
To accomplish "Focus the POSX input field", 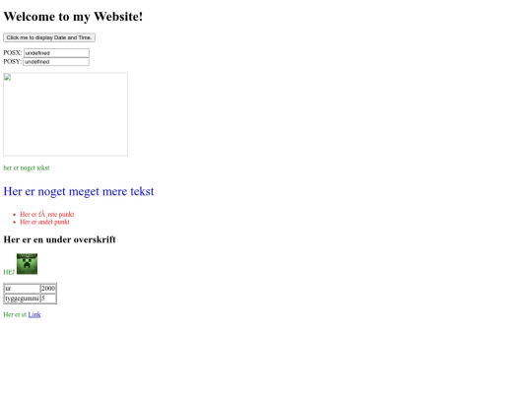I will 56,53.
